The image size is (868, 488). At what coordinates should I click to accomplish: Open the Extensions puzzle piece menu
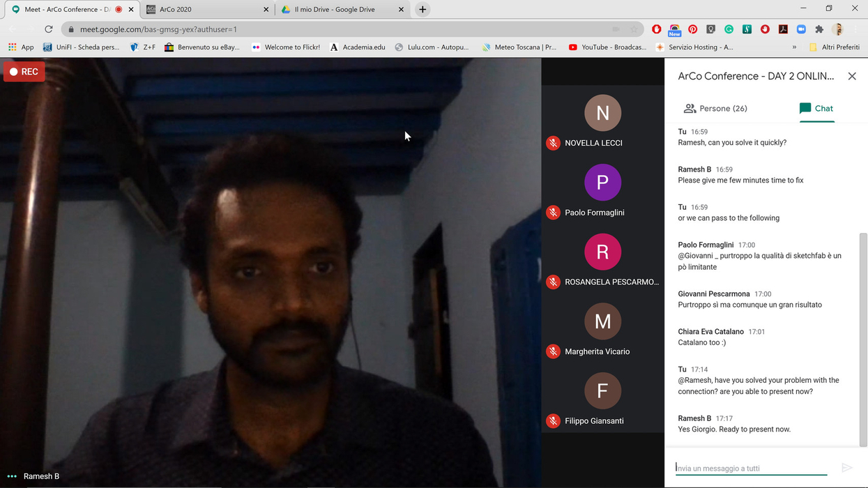819,29
